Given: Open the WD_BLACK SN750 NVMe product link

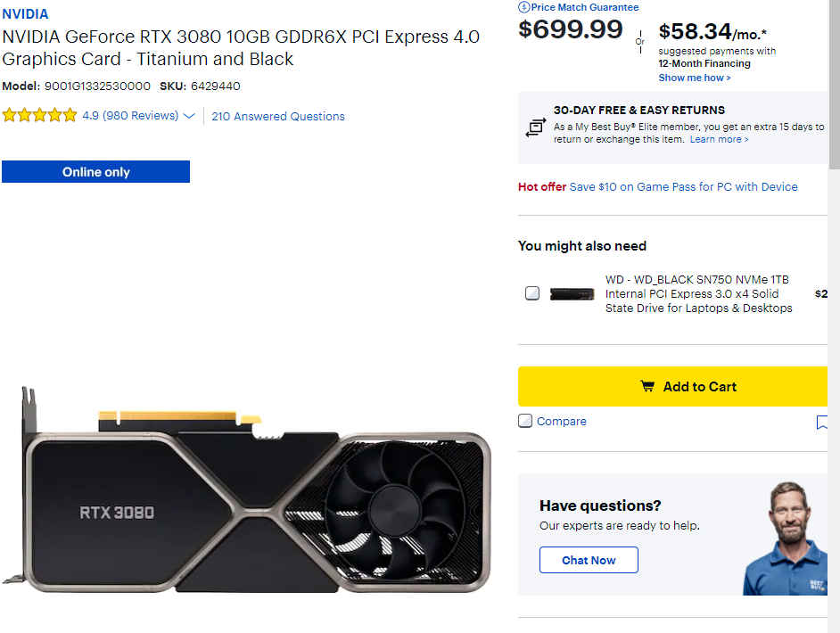Looking at the screenshot, I should [x=698, y=293].
